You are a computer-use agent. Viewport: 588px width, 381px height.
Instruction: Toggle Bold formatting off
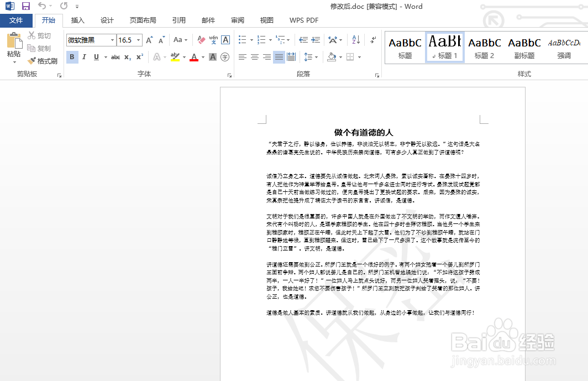[72, 57]
